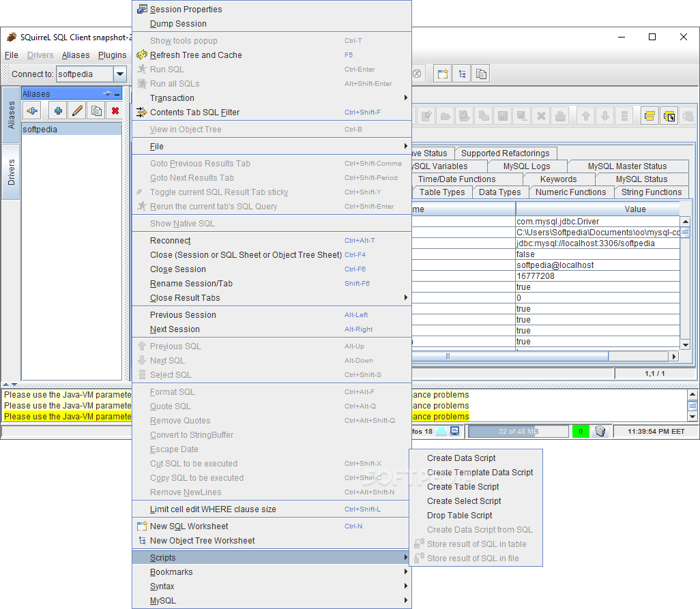Open the Connect to dropdown arrow

click(x=119, y=74)
